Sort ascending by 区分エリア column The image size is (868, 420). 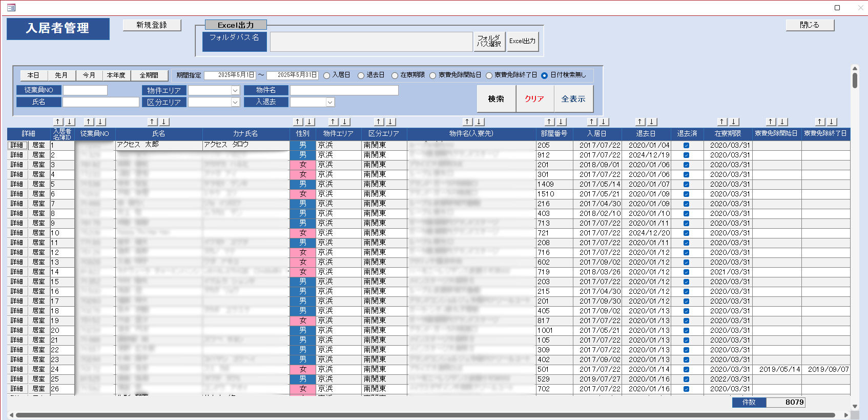[379, 122]
